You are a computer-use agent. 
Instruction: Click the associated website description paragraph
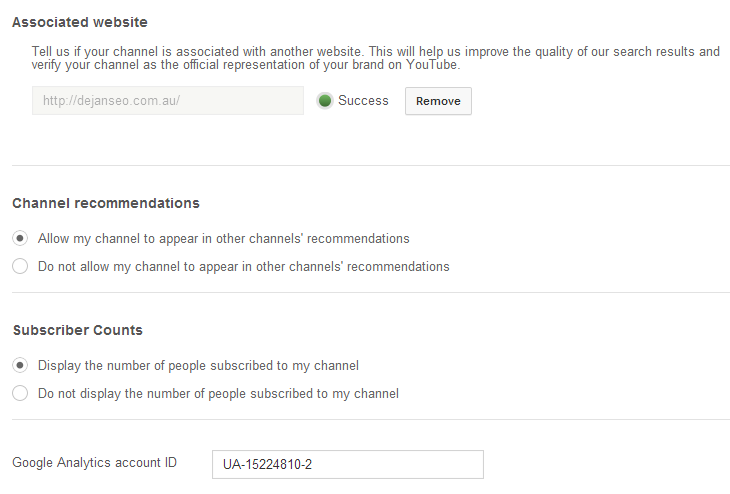pos(376,58)
